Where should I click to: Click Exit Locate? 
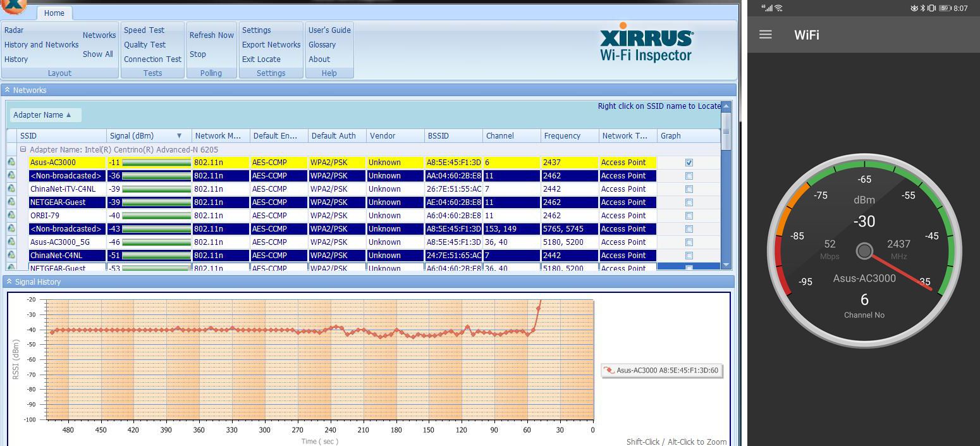point(261,59)
